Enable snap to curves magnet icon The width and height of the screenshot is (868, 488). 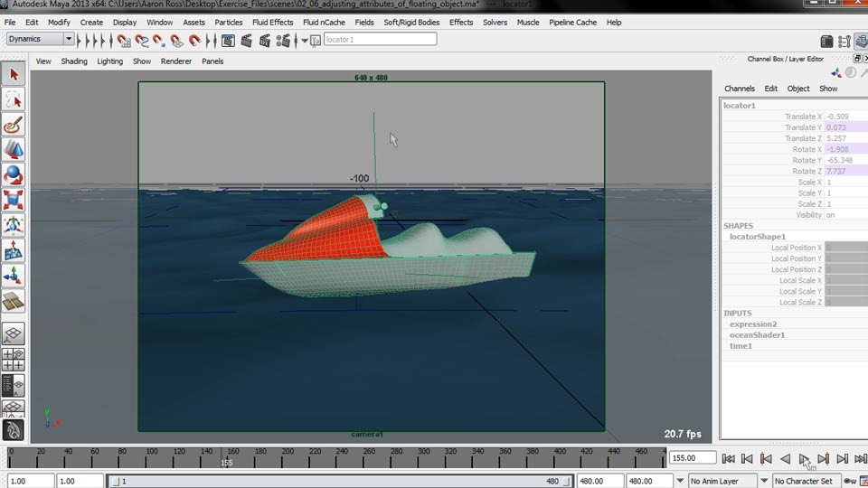[141, 41]
